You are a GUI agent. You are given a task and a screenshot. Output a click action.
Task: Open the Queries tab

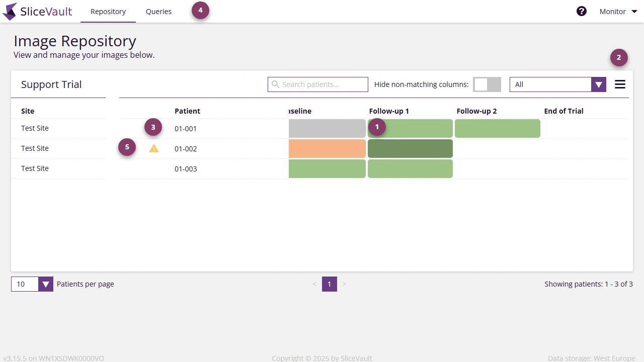point(158,11)
